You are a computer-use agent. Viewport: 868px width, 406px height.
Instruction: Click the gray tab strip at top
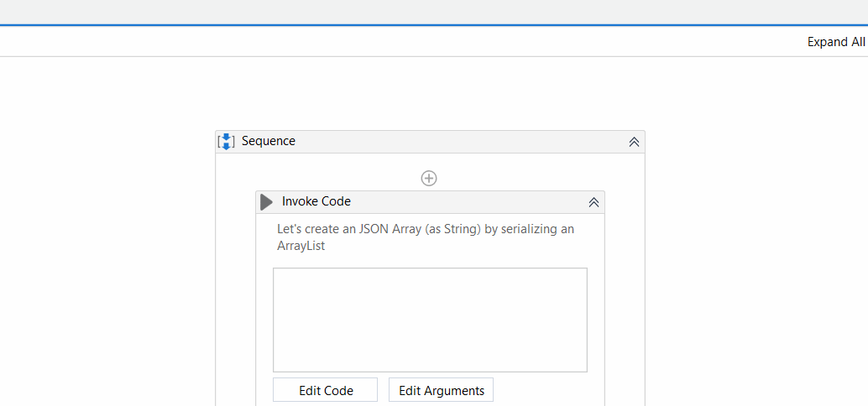pos(420,12)
